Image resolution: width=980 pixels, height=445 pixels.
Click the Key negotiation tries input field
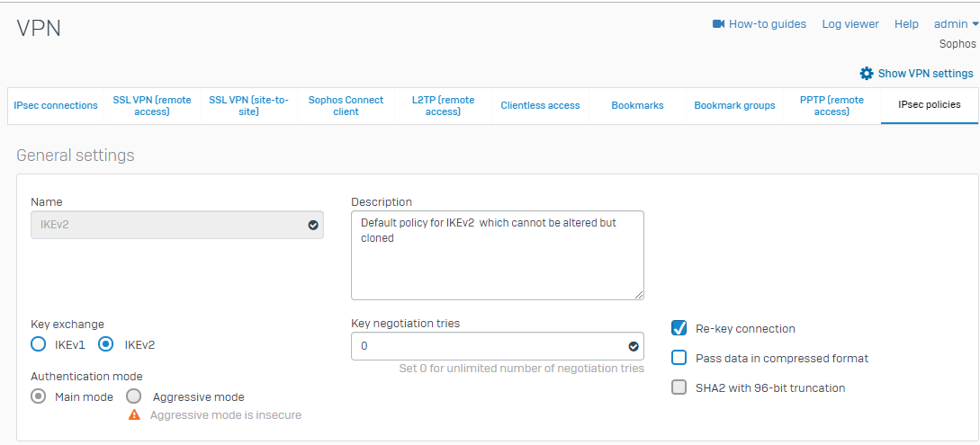tap(486, 346)
